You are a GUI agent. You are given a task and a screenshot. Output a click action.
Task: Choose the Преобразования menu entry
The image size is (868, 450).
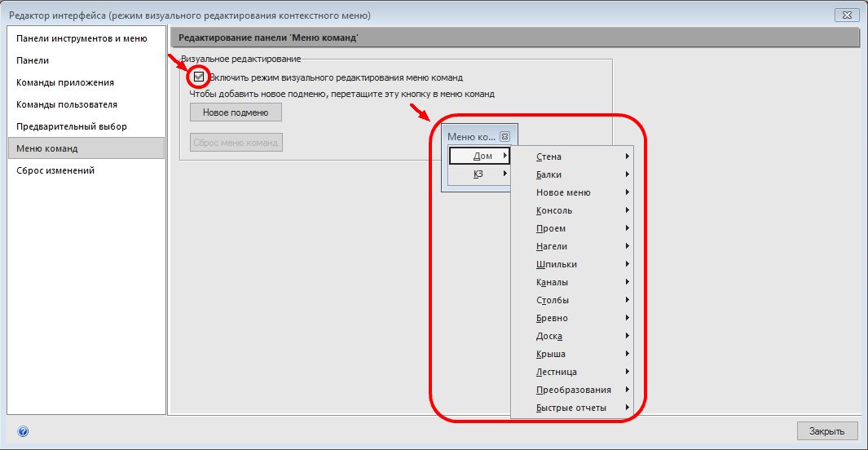click(572, 390)
